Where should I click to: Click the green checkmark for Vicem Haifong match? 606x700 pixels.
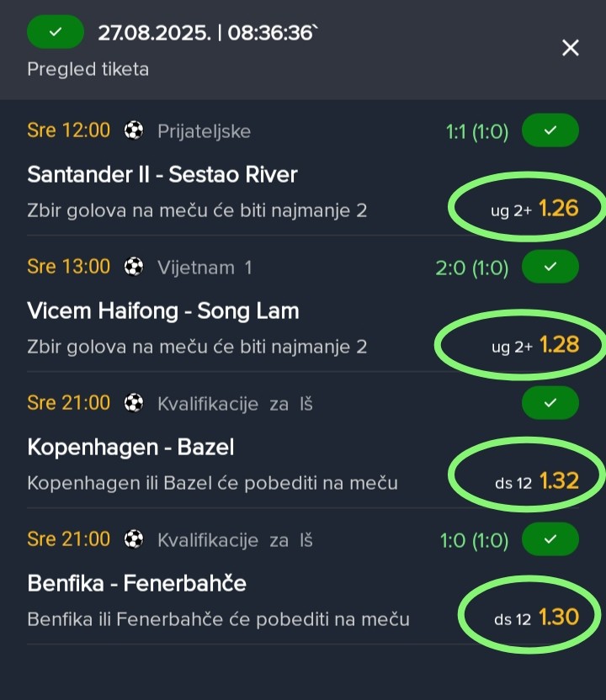550,267
